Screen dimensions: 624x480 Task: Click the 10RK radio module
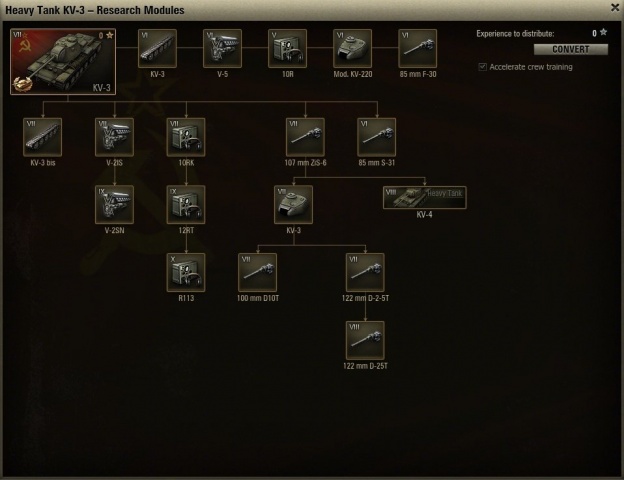pos(186,137)
